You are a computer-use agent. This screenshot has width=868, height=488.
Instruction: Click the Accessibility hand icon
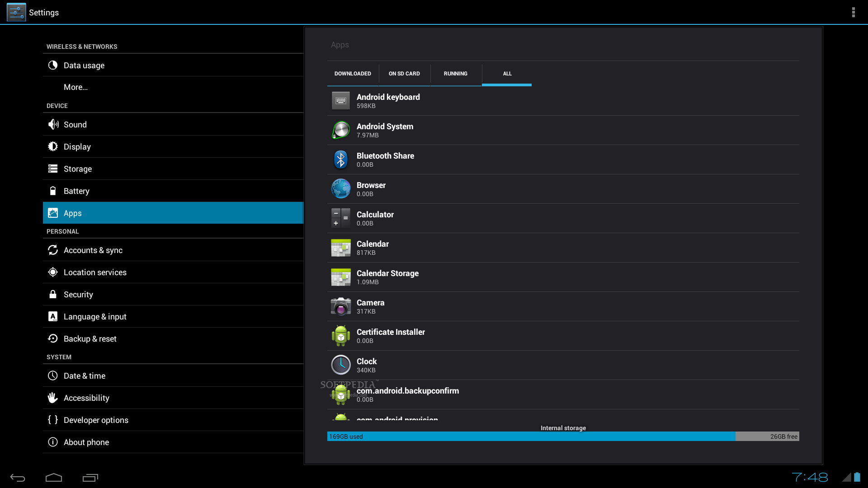53,398
